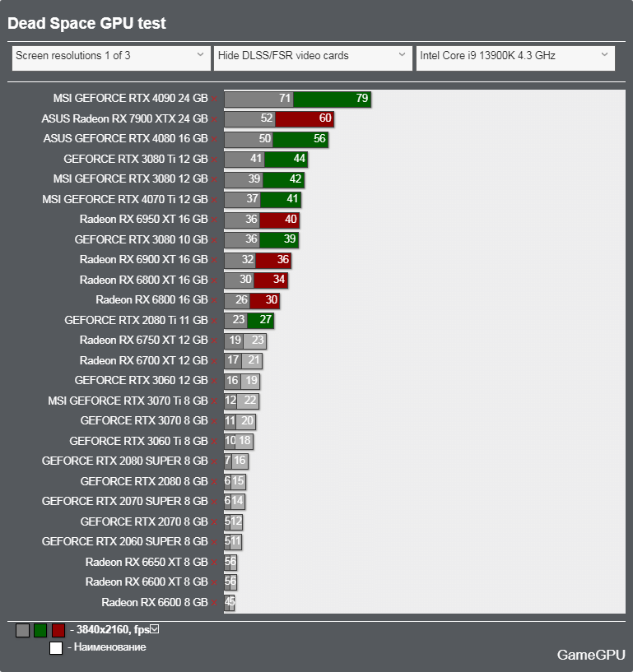This screenshot has width=633, height=672.
Task: Click the GEFORCE RTX 2080 Ti 11 GB label
Action: pyautogui.click(x=136, y=320)
